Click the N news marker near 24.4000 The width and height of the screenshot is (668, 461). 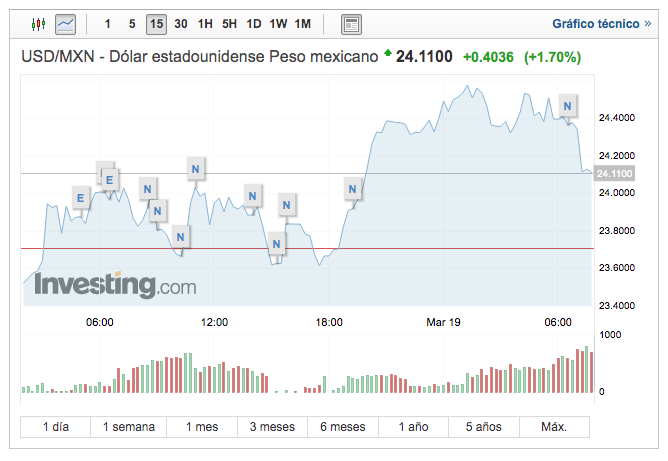(568, 105)
